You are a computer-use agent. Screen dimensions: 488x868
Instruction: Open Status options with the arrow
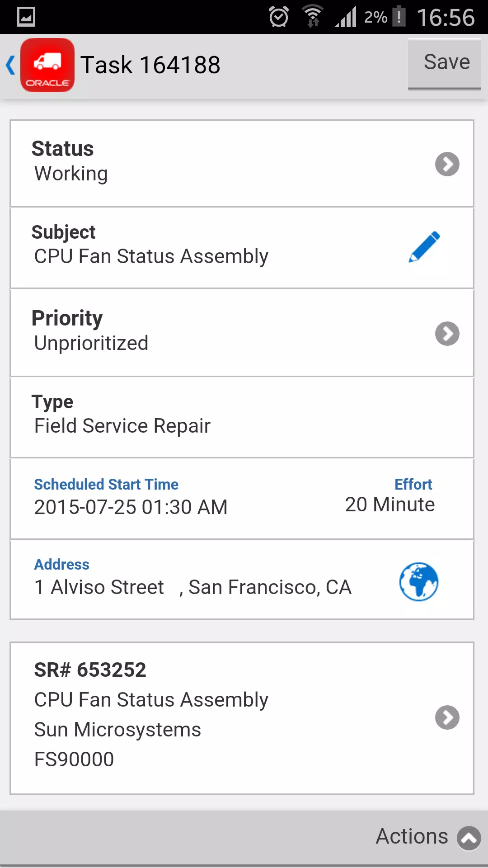click(447, 164)
